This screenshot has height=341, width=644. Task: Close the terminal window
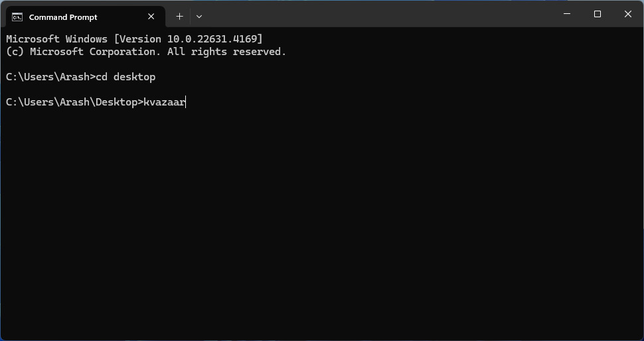point(627,14)
